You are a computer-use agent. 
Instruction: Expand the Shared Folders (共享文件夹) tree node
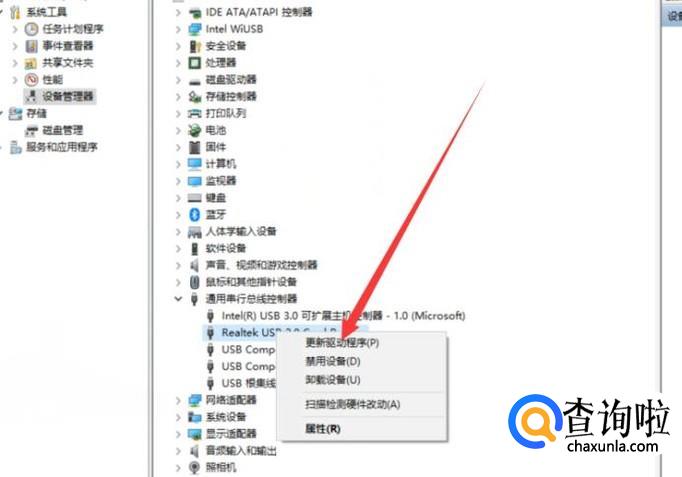[x=15, y=63]
